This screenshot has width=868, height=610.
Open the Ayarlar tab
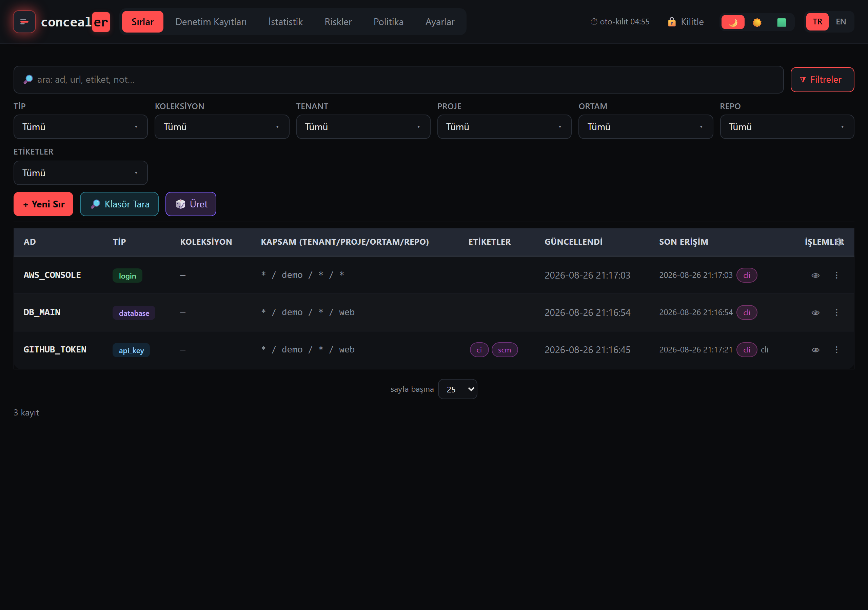[x=440, y=22]
